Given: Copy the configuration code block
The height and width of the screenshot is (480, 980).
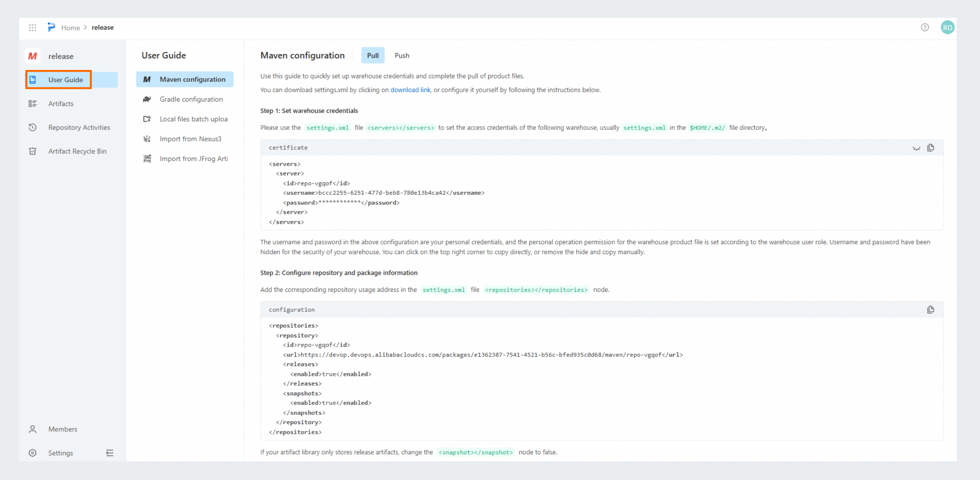Looking at the screenshot, I should [931, 310].
